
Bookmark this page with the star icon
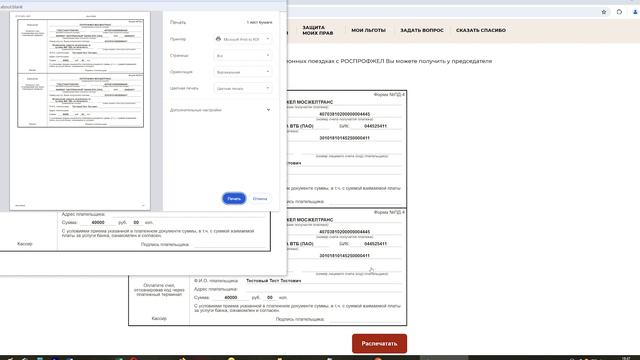[604, 12]
